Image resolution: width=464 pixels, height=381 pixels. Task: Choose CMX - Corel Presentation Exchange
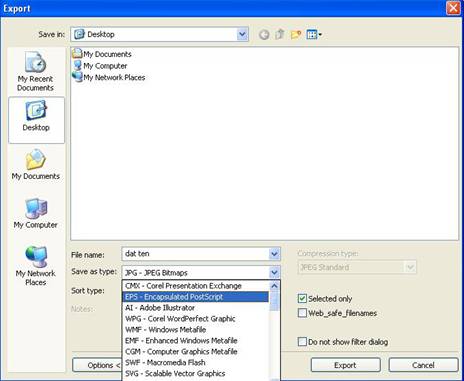(196, 286)
